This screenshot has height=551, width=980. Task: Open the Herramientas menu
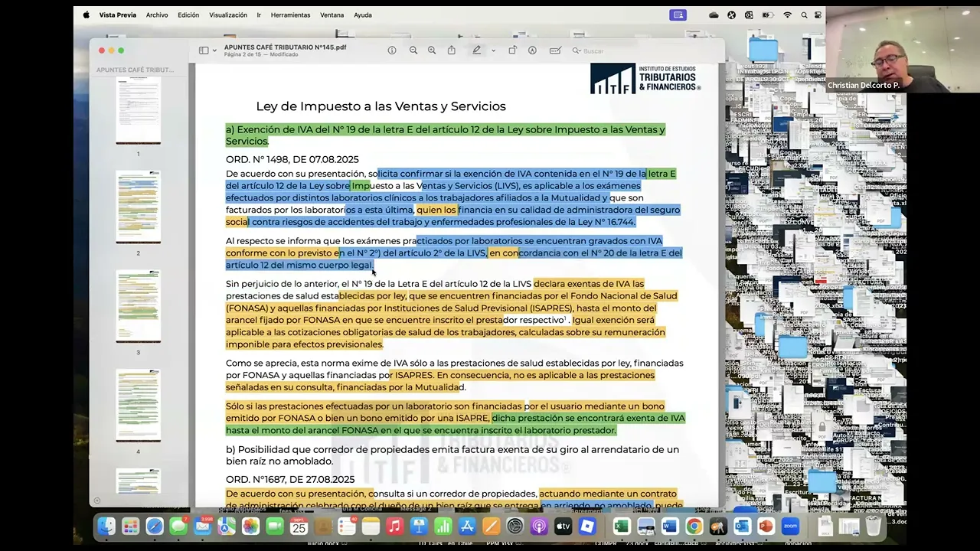pos(291,15)
